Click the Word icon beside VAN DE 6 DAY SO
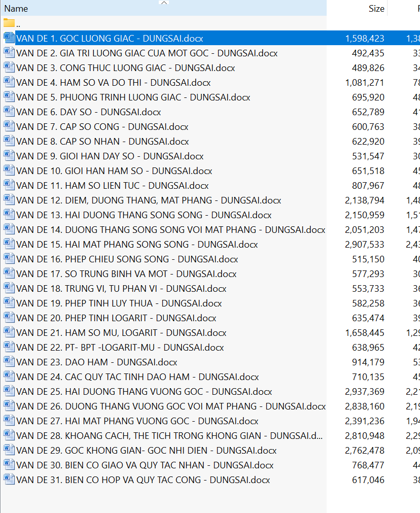420x513 pixels. tap(9, 112)
